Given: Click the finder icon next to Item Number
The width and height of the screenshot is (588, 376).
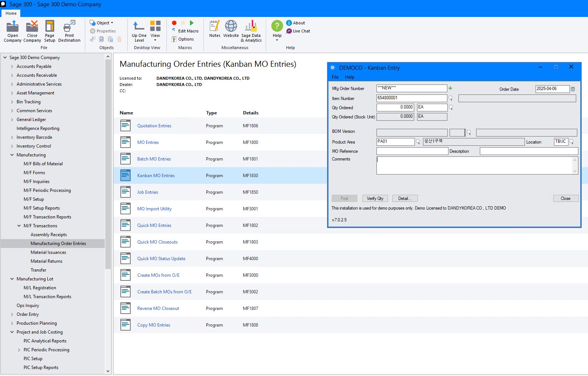Looking at the screenshot, I should (x=450, y=98).
